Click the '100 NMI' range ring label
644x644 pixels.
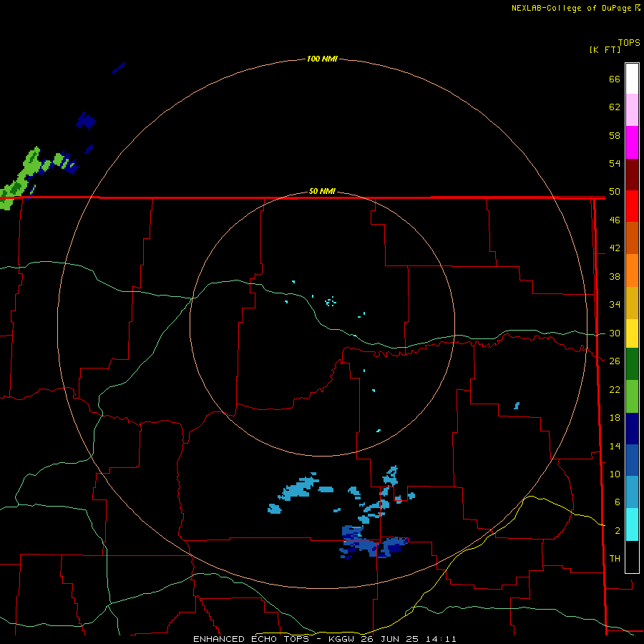tap(322, 59)
